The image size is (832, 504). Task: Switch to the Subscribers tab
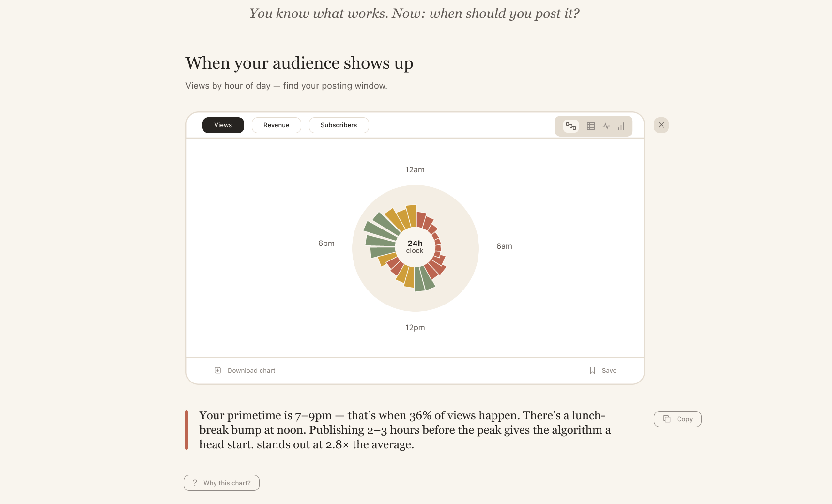(339, 125)
